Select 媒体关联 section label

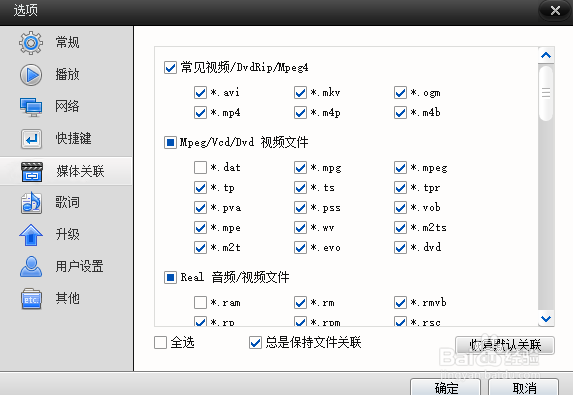coord(80,171)
